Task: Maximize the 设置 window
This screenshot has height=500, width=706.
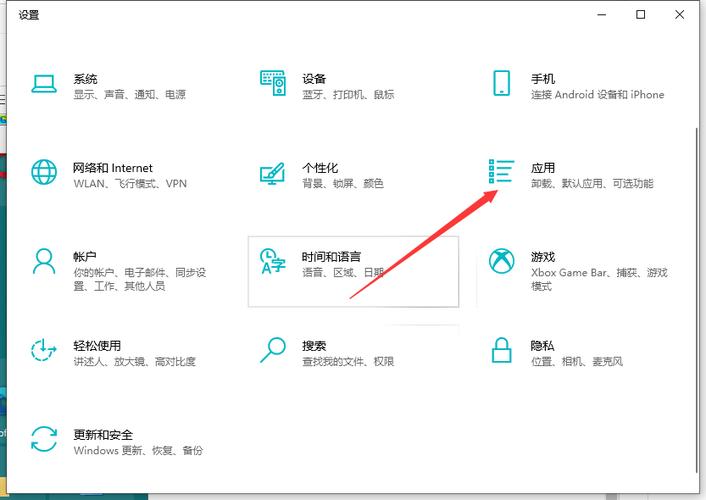Action: tap(640, 15)
